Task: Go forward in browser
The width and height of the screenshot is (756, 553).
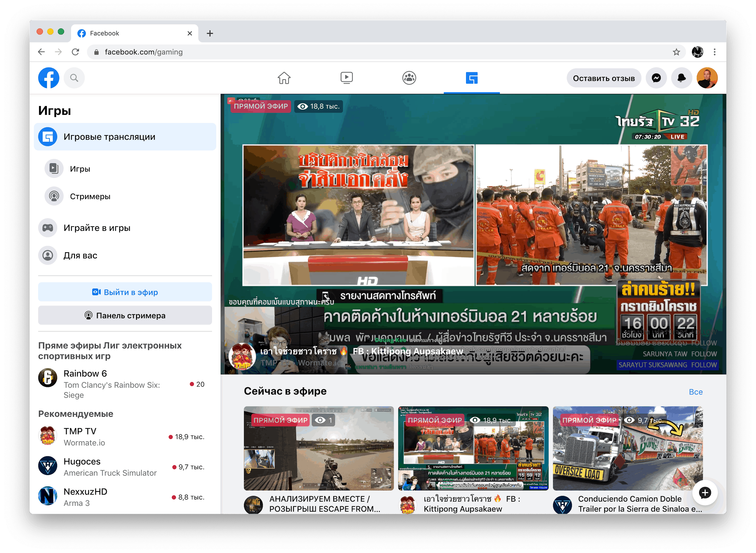Action: [58, 52]
